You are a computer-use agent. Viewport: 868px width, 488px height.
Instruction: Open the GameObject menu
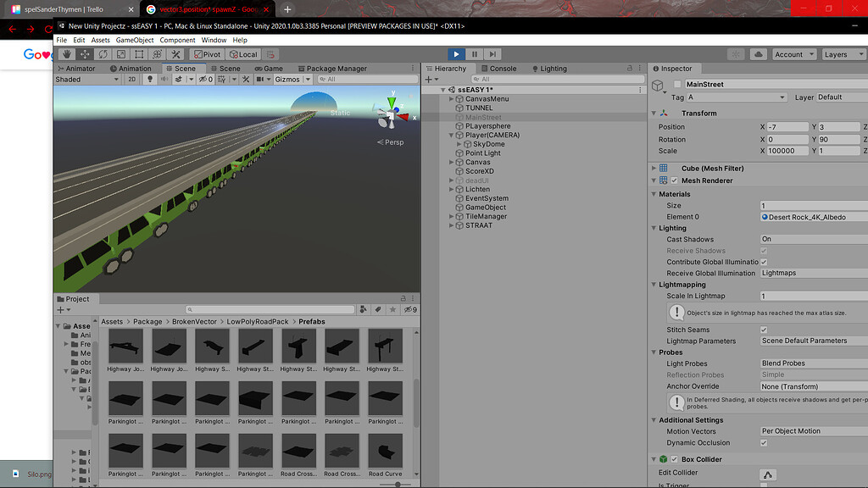point(134,39)
